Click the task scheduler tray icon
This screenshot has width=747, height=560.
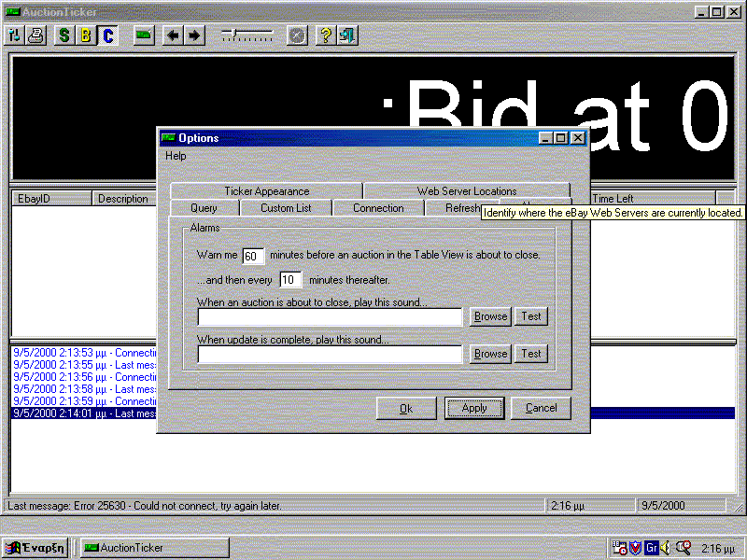click(x=619, y=548)
